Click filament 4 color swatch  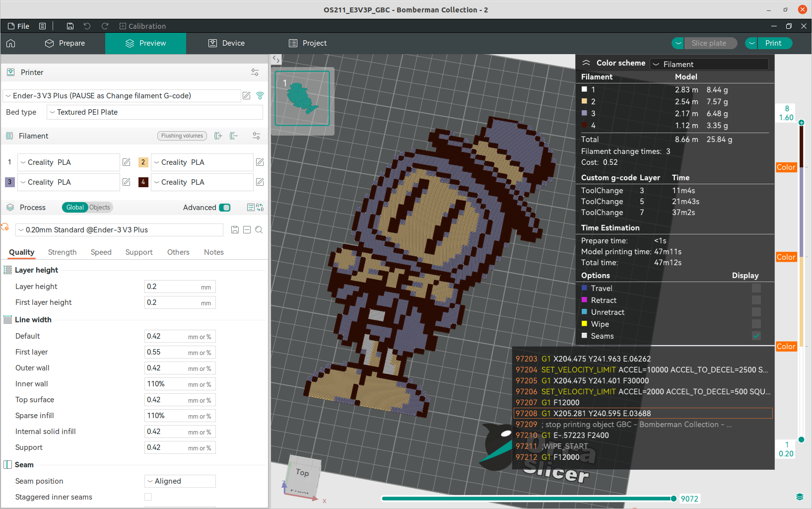tap(143, 182)
